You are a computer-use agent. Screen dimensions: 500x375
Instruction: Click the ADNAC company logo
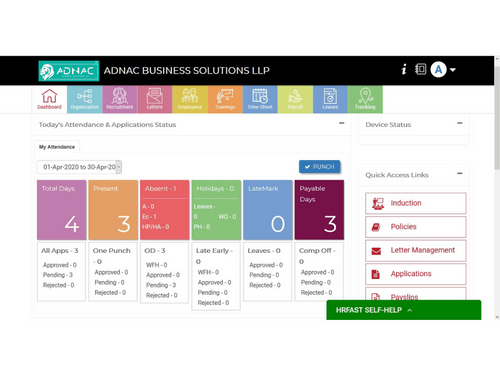point(69,71)
